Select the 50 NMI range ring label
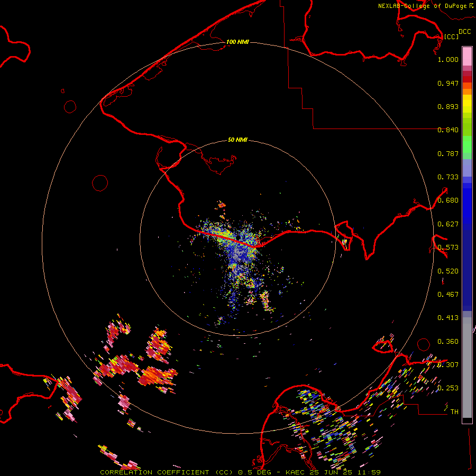This screenshot has height=476, width=476. (x=237, y=140)
